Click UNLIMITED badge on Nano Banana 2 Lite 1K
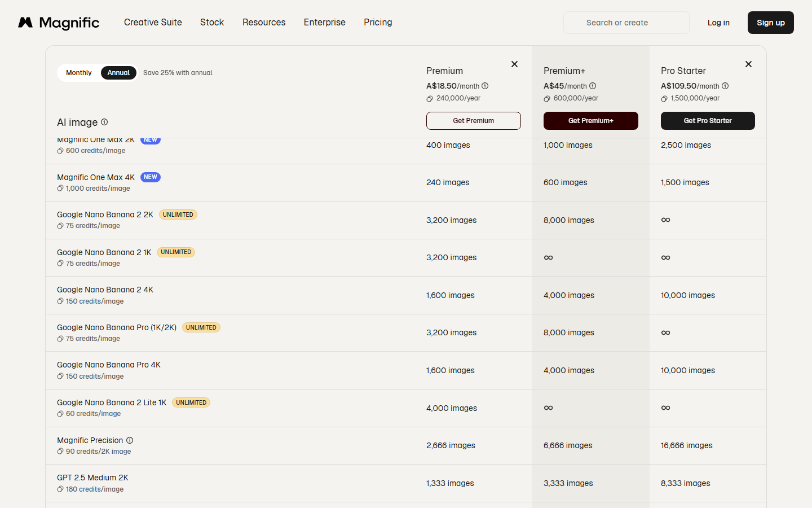 pos(191,402)
